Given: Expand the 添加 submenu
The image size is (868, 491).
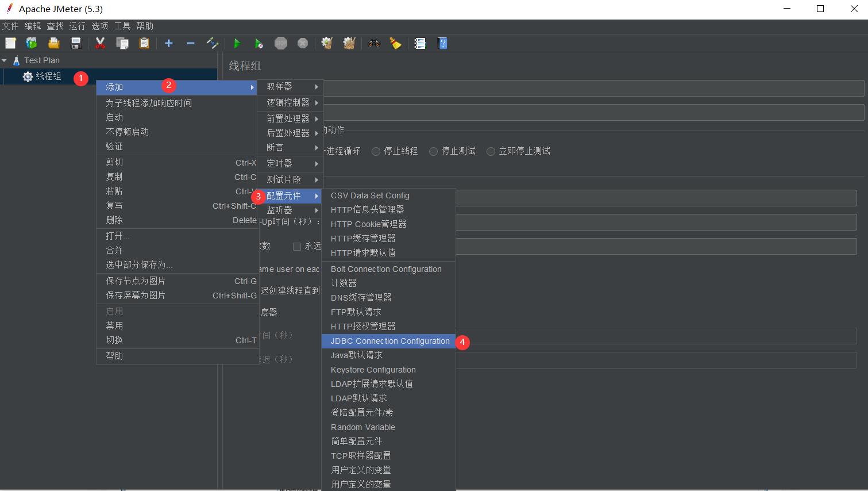Looking at the screenshot, I should click(176, 87).
